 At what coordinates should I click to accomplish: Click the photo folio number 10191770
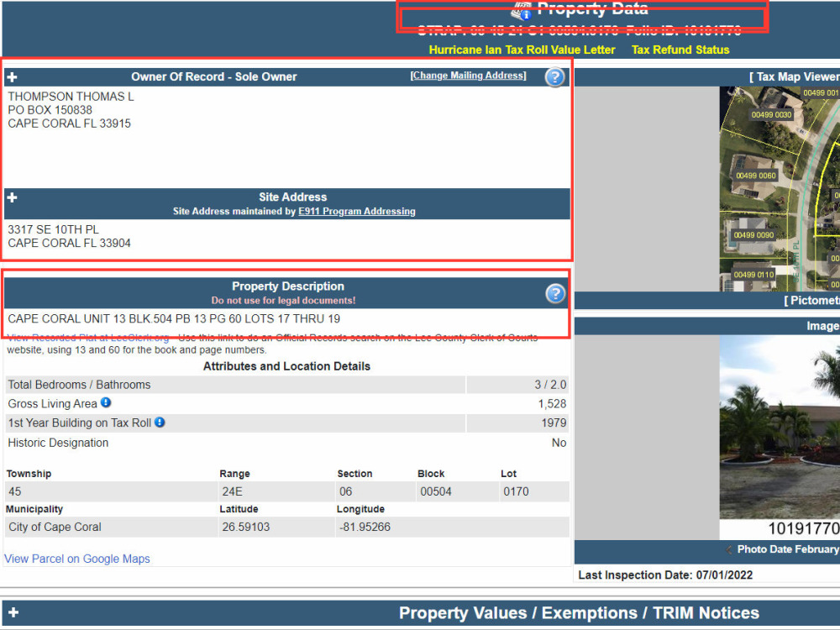click(804, 528)
